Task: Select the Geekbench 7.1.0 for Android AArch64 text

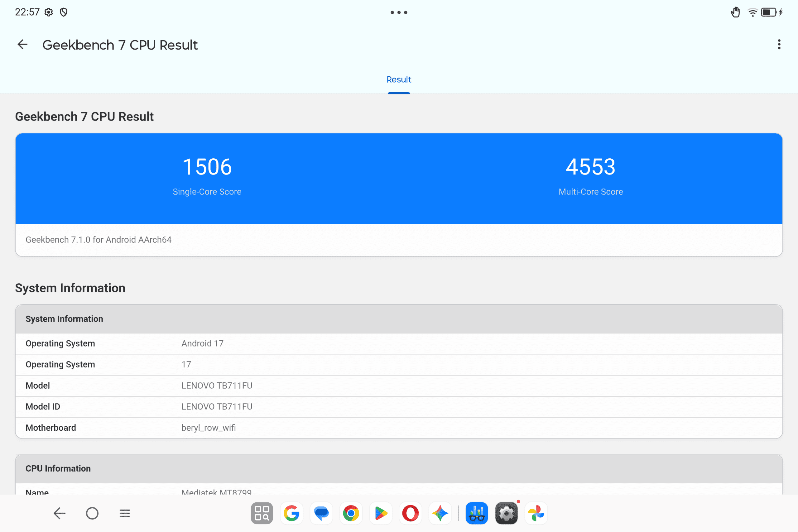Action: [99, 240]
